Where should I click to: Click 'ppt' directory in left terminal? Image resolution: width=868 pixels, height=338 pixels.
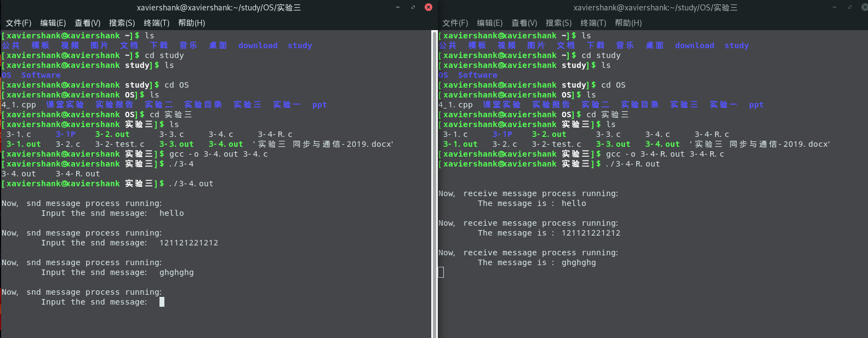(x=319, y=105)
